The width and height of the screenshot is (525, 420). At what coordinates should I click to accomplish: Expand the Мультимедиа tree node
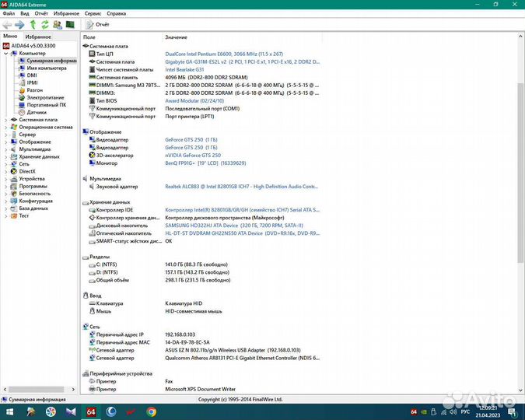tap(5, 149)
